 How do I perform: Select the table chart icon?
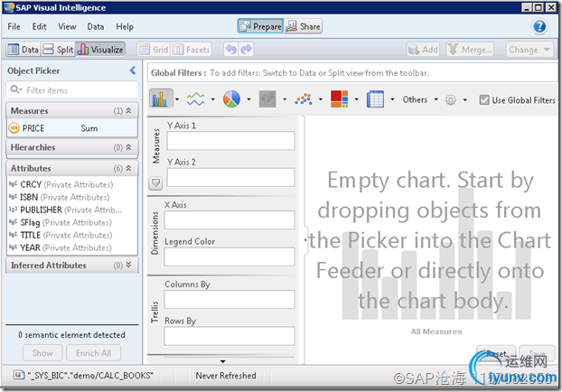click(x=375, y=99)
